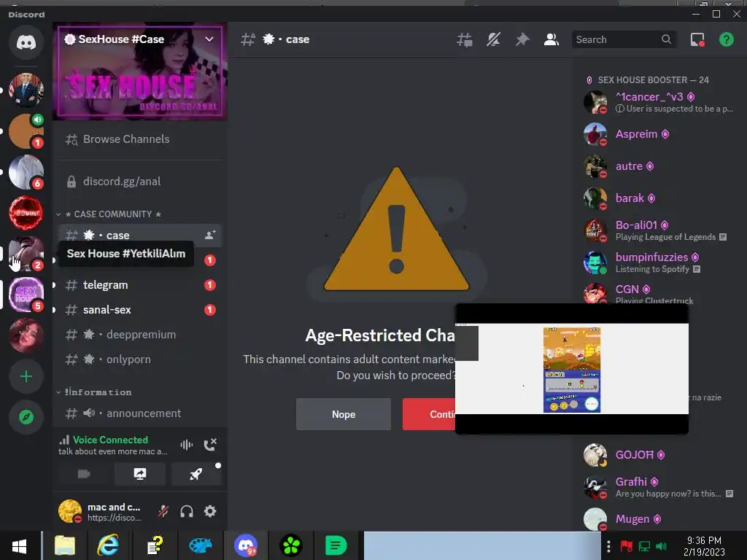Open Discord taskbar icon

point(246,545)
